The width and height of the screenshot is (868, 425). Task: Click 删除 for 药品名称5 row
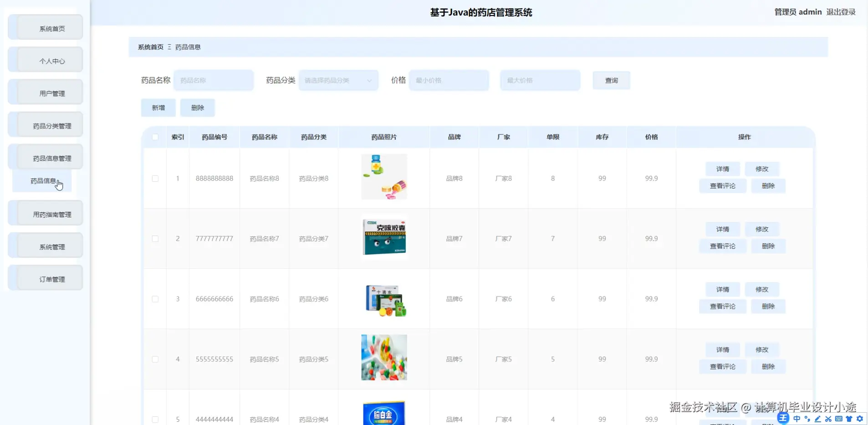click(x=768, y=367)
